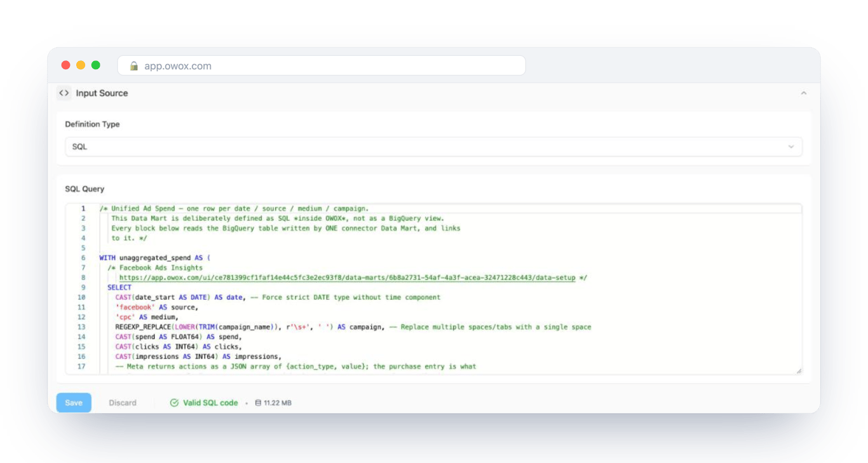This screenshot has width=868, height=463.
Task: Click the Discard button
Action: [123, 403]
